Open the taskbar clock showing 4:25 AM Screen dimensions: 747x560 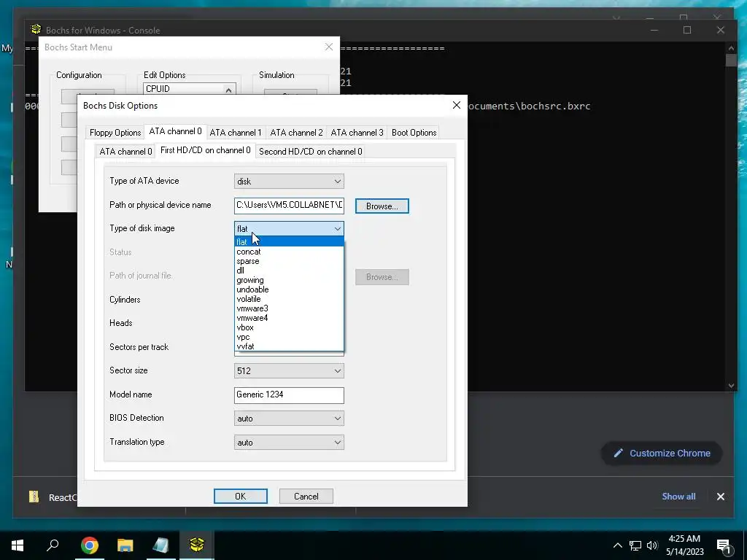684,545
